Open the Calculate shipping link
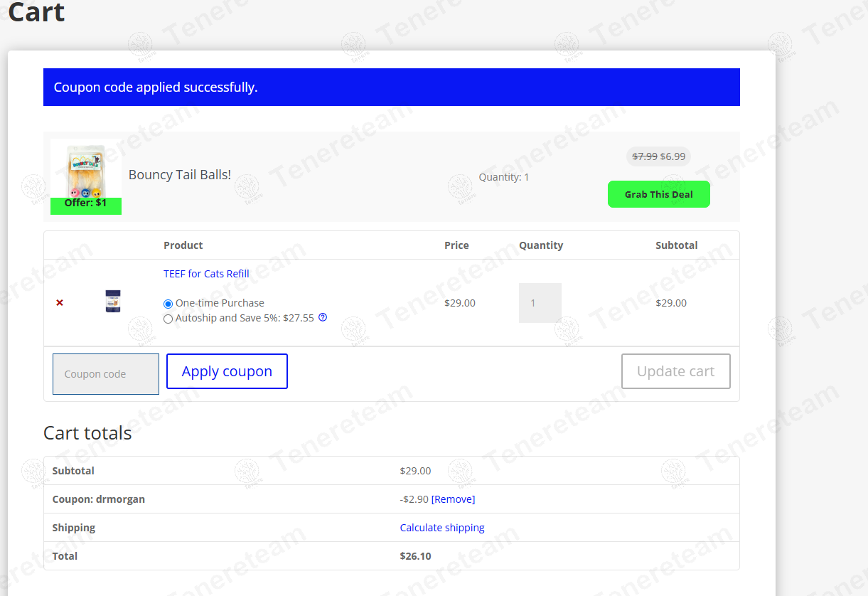This screenshot has height=596, width=868. click(x=442, y=528)
